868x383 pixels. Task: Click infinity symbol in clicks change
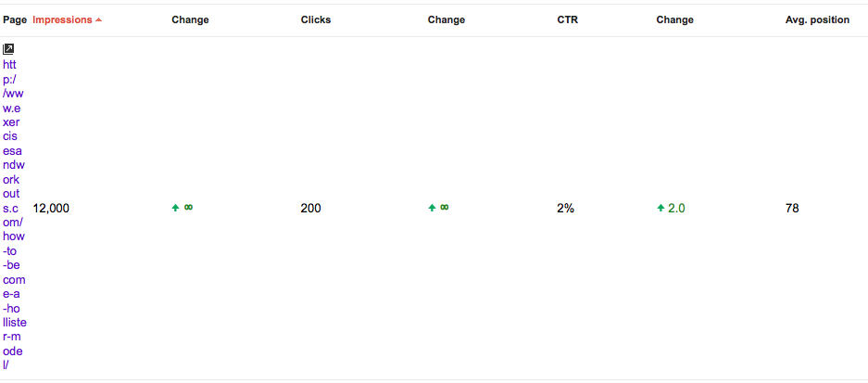coord(445,208)
